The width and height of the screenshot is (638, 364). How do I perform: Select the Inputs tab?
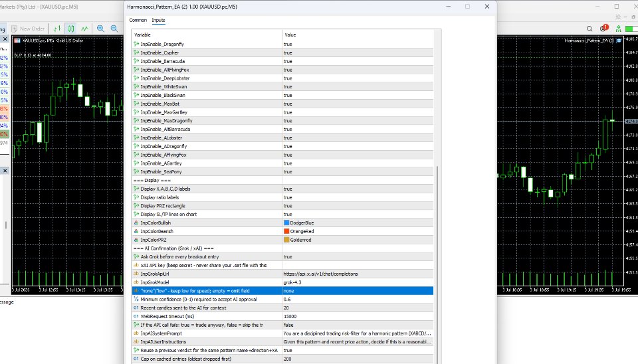click(x=158, y=20)
